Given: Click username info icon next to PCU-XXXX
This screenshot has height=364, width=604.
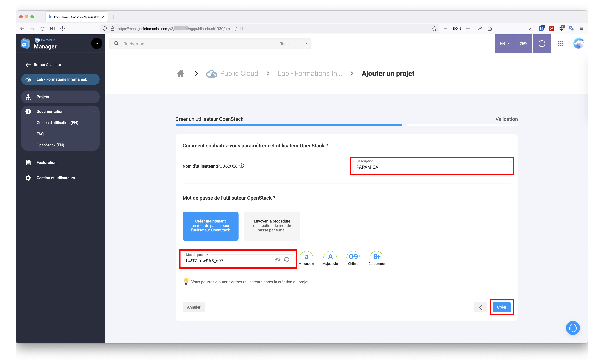Looking at the screenshot, I should 242,166.
